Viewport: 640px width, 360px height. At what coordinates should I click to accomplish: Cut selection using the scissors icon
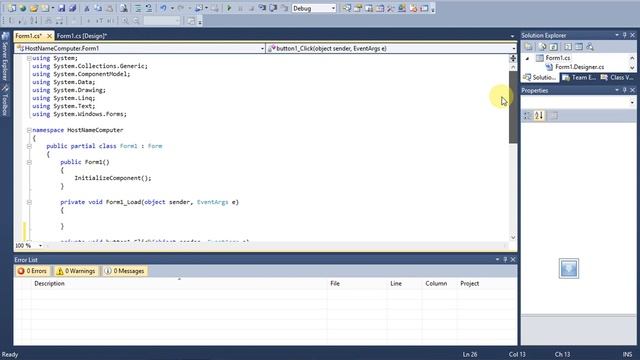click(x=87, y=8)
